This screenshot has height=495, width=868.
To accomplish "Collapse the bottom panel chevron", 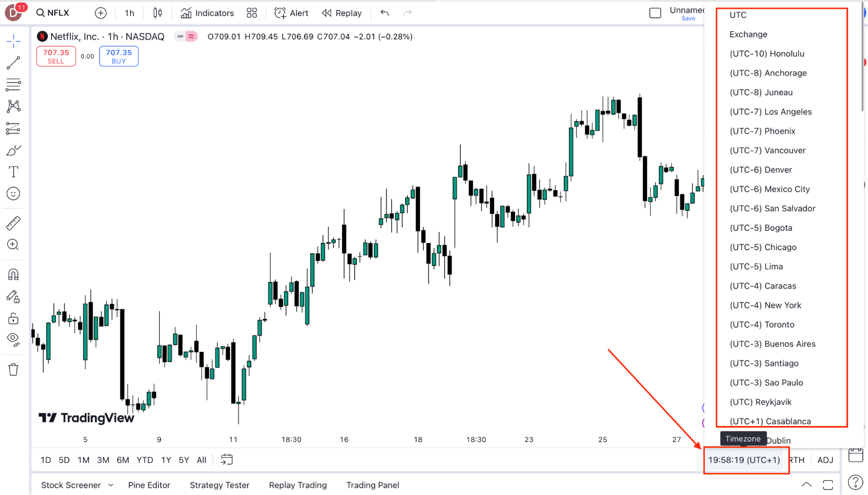I will (806, 485).
